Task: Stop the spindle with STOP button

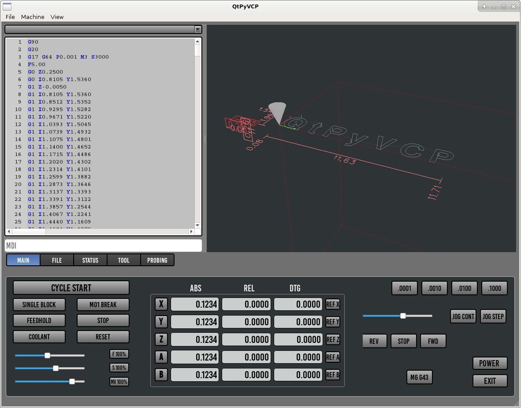Action: click(x=404, y=341)
